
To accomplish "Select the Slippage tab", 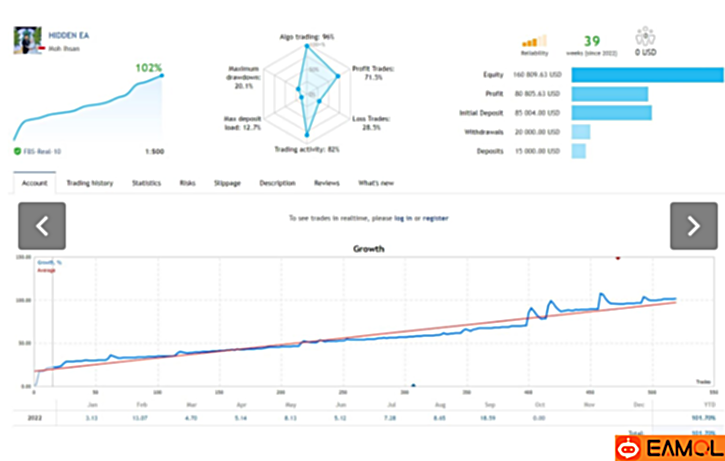I will [x=227, y=183].
